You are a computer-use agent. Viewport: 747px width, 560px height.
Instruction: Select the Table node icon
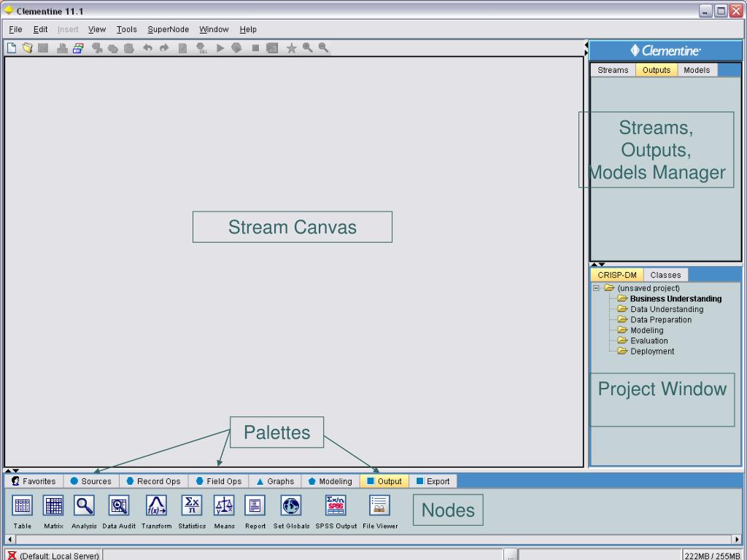click(23, 505)
